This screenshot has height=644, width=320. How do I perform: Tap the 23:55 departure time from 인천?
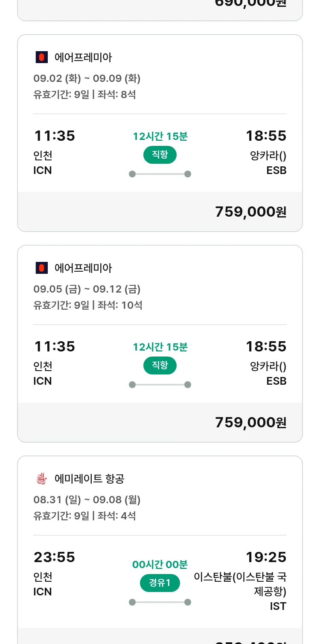click(x=54, y=557)
